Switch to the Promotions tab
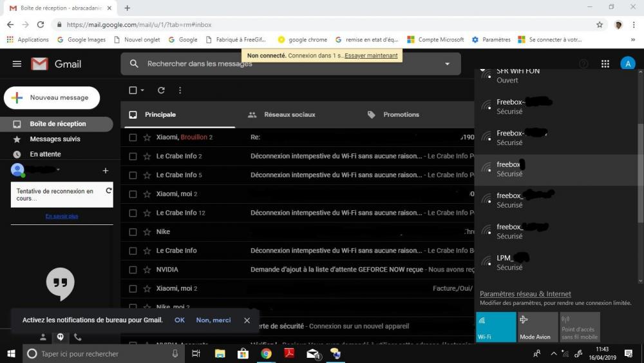The width and height of the screenshot is (644, 363). pyautogui.click(x=401, y=115)
